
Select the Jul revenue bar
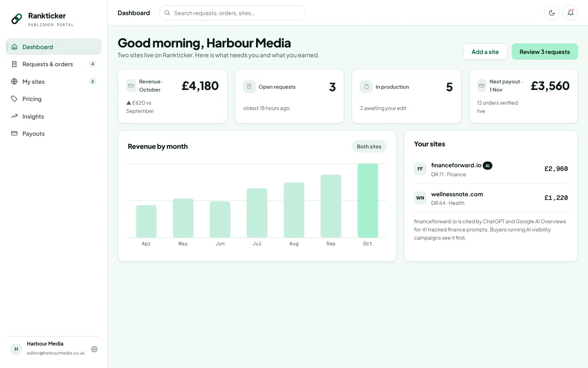(x=257, y=213)
